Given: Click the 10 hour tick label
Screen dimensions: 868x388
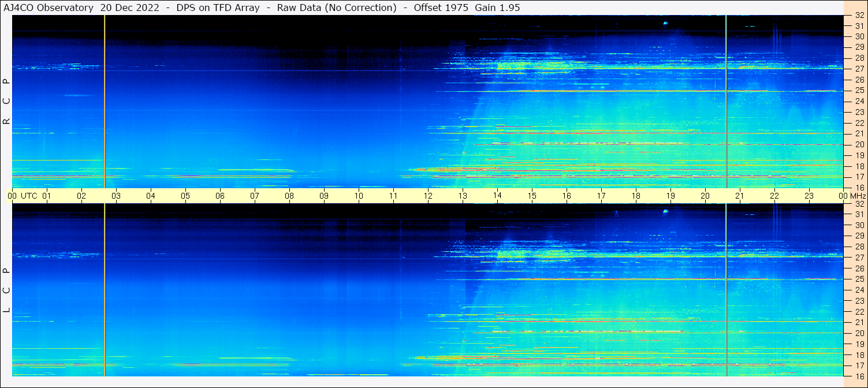Looking at the screenshot, I should click(x=359, y=196).
